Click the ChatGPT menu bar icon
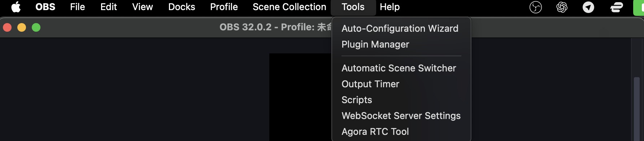The image size is (644, 141). [x=562, y=7]
